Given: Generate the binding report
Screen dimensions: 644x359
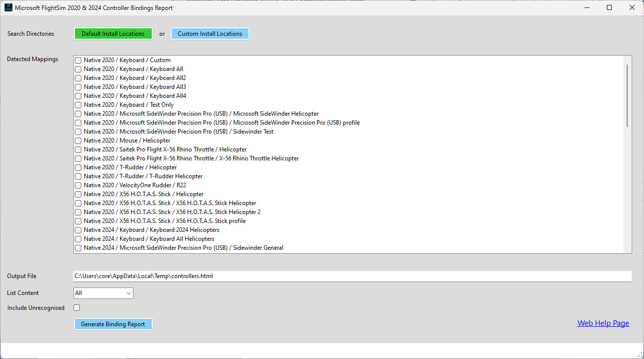Looking at the screenshot, I should pos(113,324).
